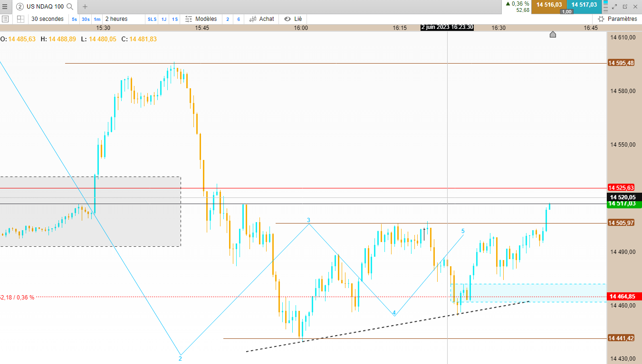Close the chart window

[x=636, y=7]
